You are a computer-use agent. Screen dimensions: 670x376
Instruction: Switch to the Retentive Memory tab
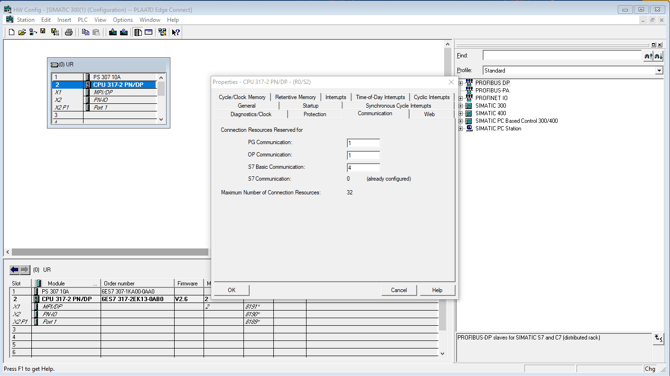(295, 97)
